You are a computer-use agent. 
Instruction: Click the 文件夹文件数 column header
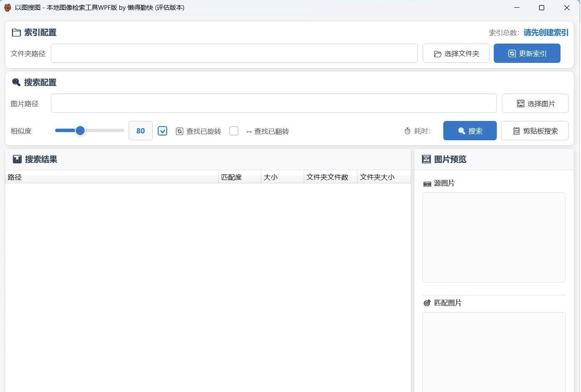coord(330,177)
